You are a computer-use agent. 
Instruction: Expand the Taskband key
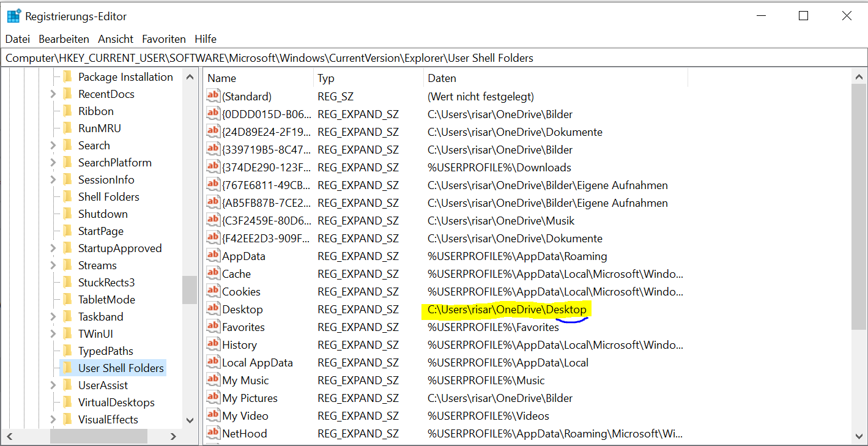(53, 317)
